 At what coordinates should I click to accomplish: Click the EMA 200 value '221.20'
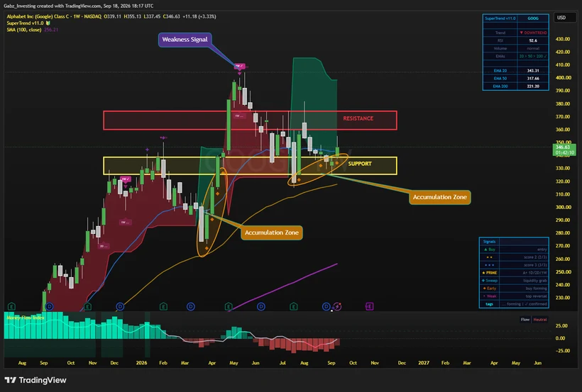[533, 86]
